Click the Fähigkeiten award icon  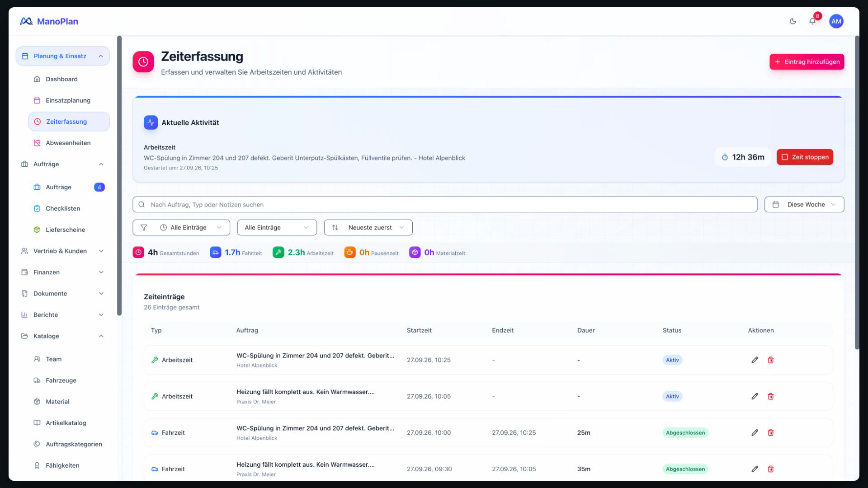pos(37,465)
